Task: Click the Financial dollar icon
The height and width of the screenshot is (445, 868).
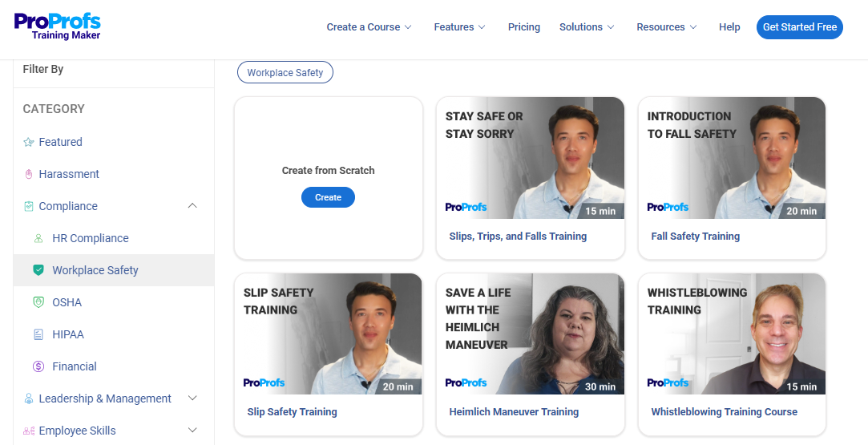Action: [38, 366]
